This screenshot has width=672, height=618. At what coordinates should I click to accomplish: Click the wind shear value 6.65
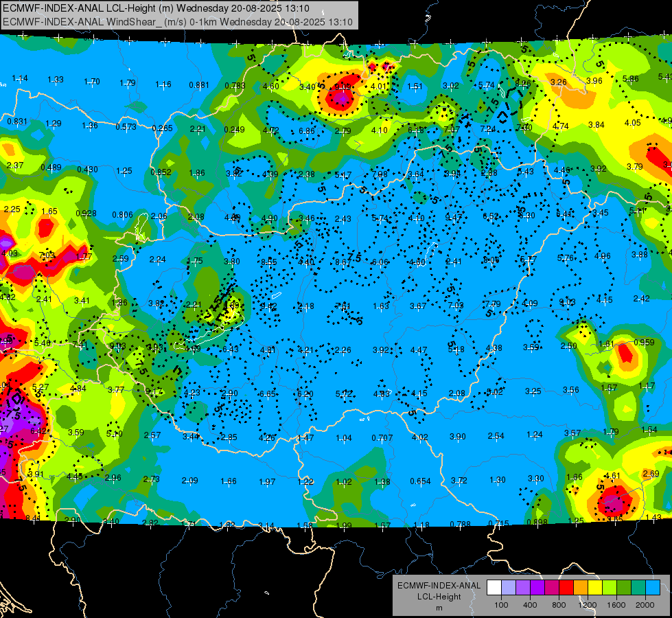(x=268, y=394)
